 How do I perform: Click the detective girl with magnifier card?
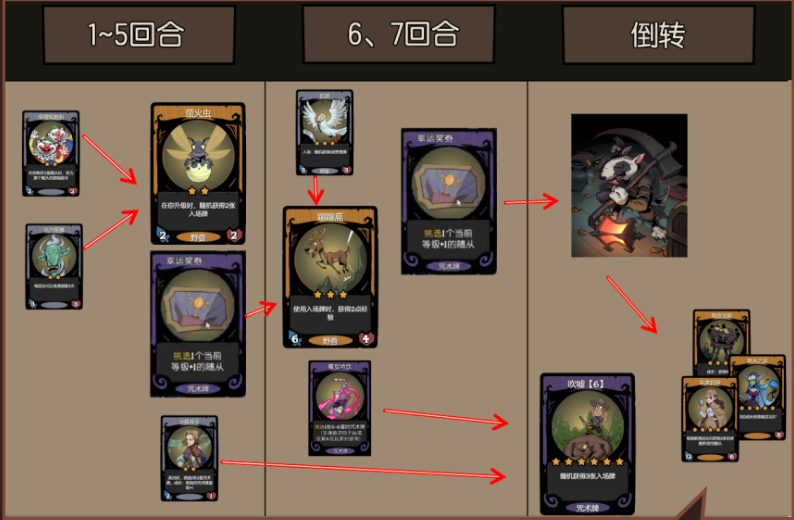tap(710, 419)
